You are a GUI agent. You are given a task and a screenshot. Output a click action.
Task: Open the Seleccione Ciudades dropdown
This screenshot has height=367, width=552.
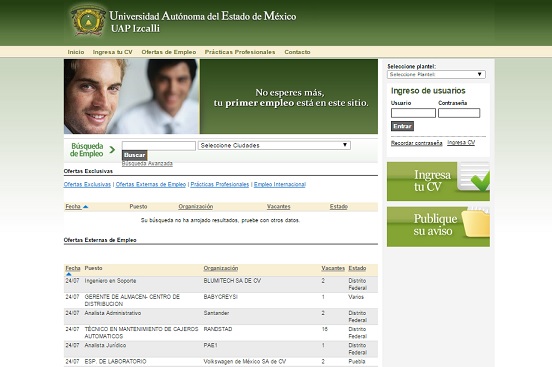click(x=274, y=145)
